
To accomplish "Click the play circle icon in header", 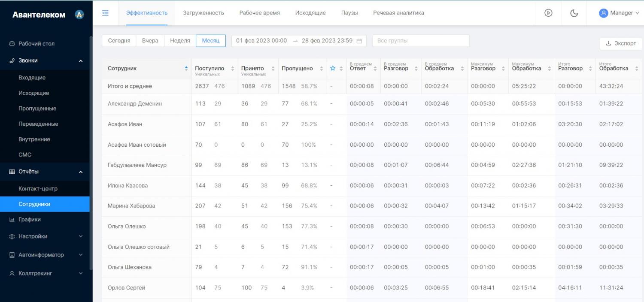I will [x=548, y=13].
